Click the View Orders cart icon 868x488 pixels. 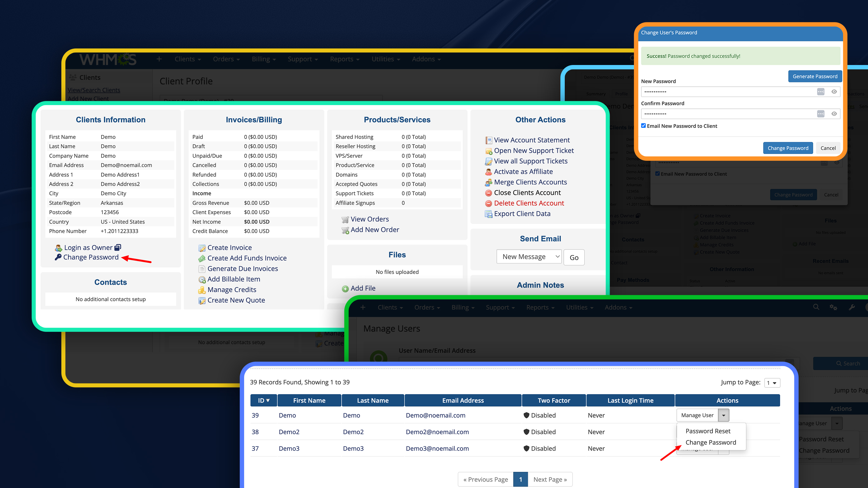(345, 220)
